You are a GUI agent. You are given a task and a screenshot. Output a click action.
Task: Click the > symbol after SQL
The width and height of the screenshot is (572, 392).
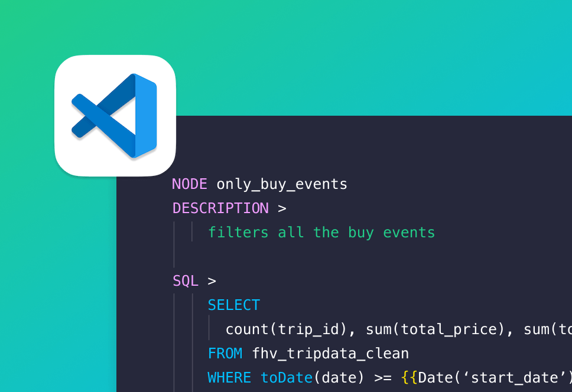pyautogui.click(x=212, y=281)
